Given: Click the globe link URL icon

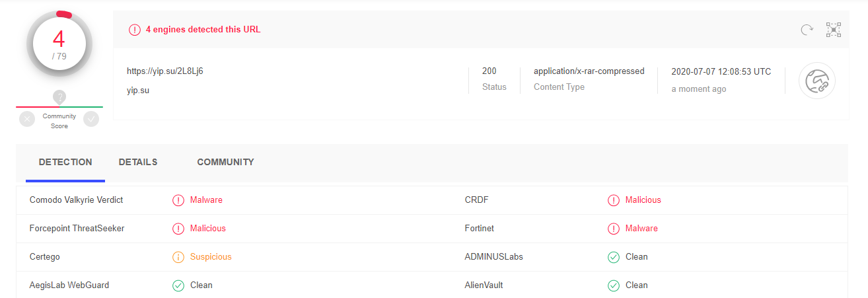Looking at the screenshot, I should click(817, 81).
